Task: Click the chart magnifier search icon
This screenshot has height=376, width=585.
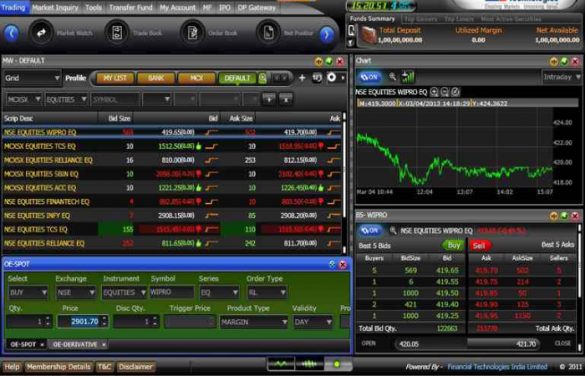Action: click(392, 77)
